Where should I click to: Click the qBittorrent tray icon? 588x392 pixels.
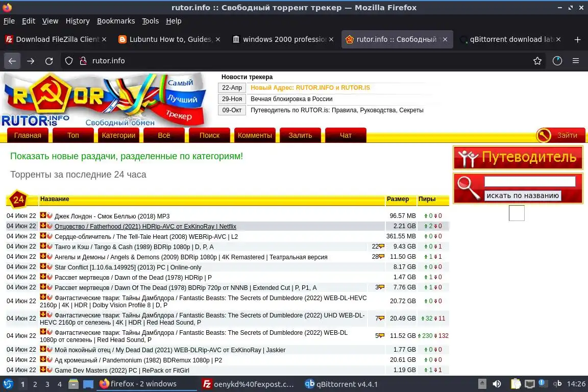(x=557, y=384)
